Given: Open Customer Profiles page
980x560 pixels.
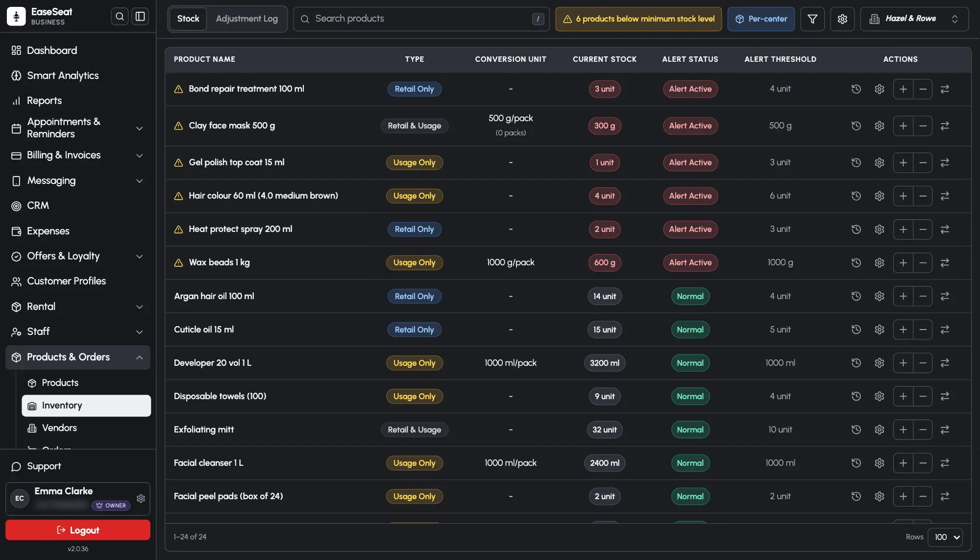Looking at the screenshot, I should click(78, 281).
